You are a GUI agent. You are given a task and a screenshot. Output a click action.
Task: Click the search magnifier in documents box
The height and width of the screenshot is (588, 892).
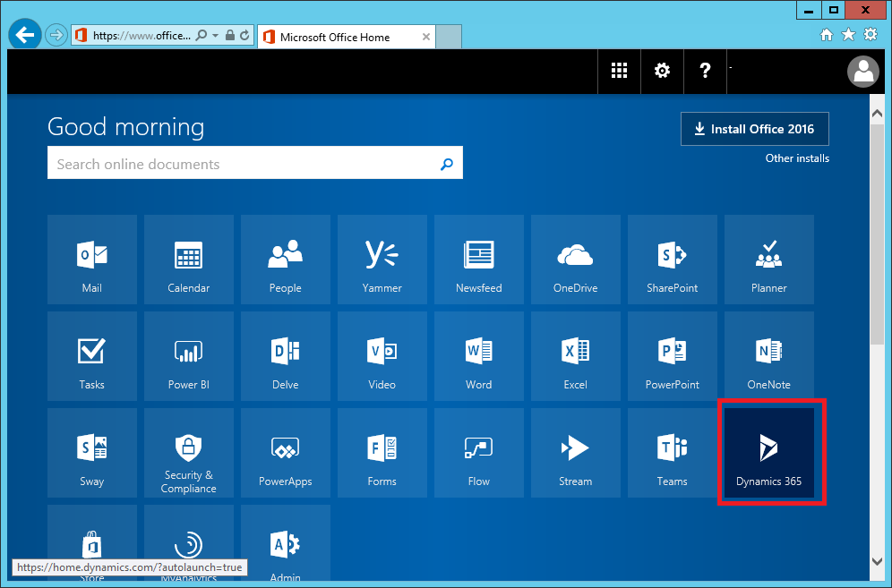point(447,164)
